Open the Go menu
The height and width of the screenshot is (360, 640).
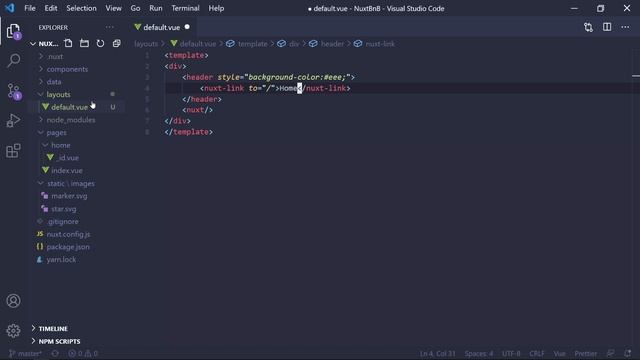click(136, 8)
